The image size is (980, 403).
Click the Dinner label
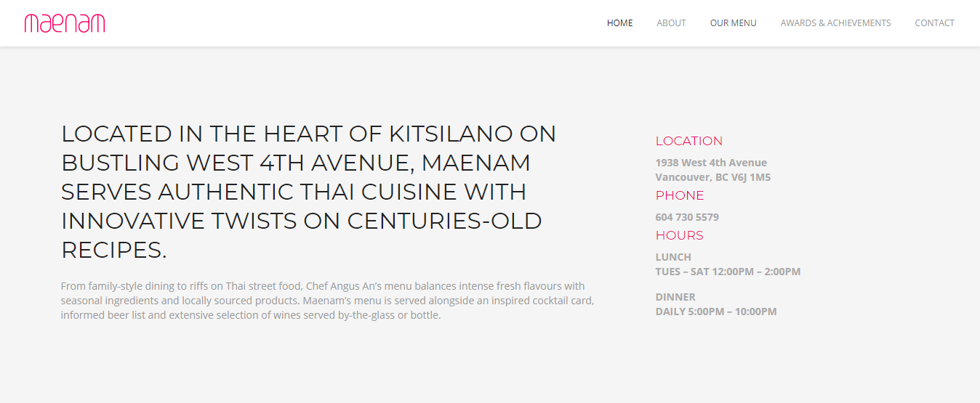[x=675, y=297]
